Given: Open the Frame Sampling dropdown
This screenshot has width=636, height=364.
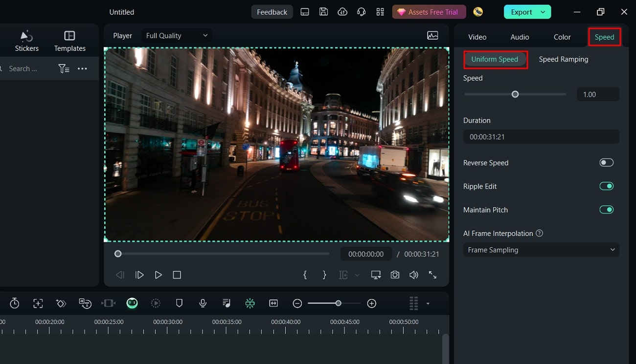Looking at the screenshot, I should click(541, 250).
